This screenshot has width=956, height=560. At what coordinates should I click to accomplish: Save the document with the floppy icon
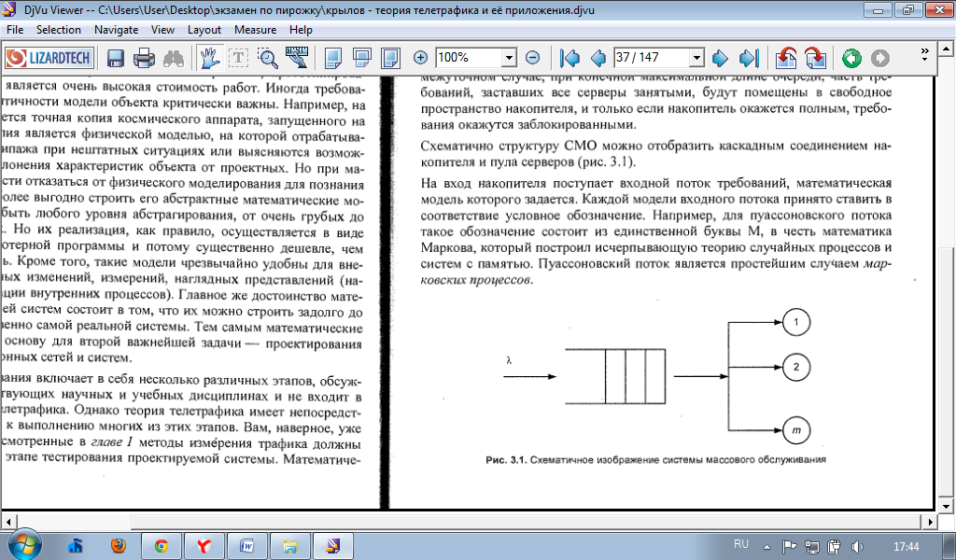[115, 59]
